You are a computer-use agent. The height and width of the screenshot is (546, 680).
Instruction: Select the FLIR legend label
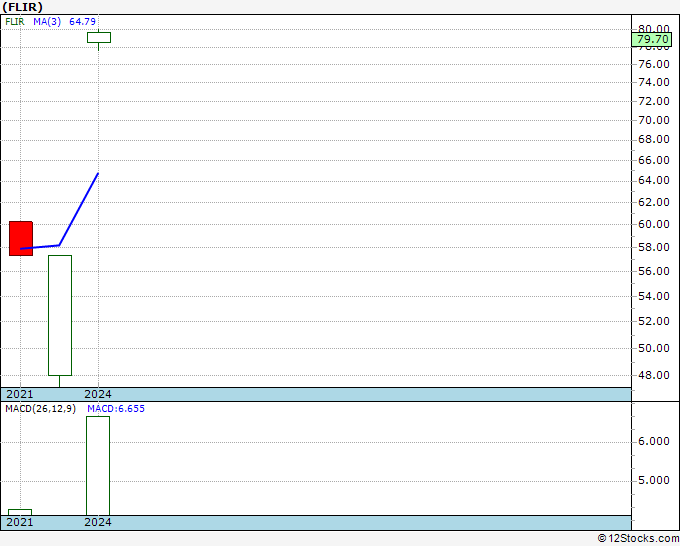click(15, 21)
